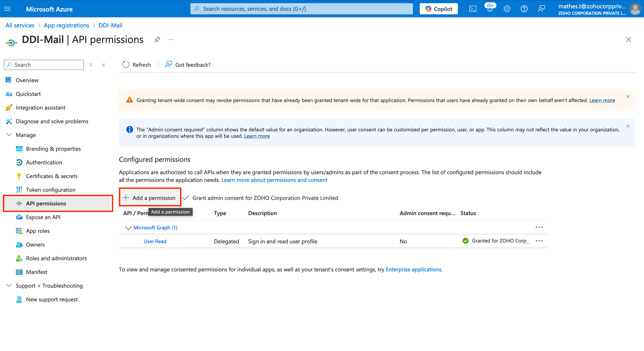This screenshot has width=644, height=351.
Task: Collapse the Support + Troubleshooting section
Action: pos(9,286)
